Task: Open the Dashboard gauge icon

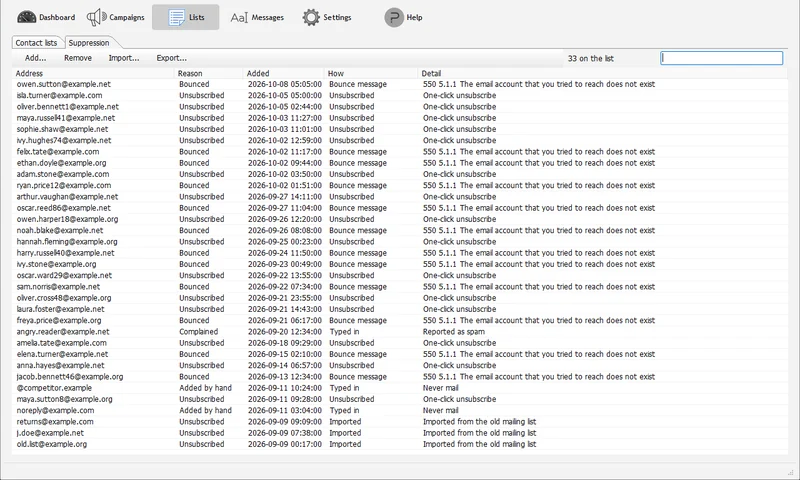Action: pos(27,17)
